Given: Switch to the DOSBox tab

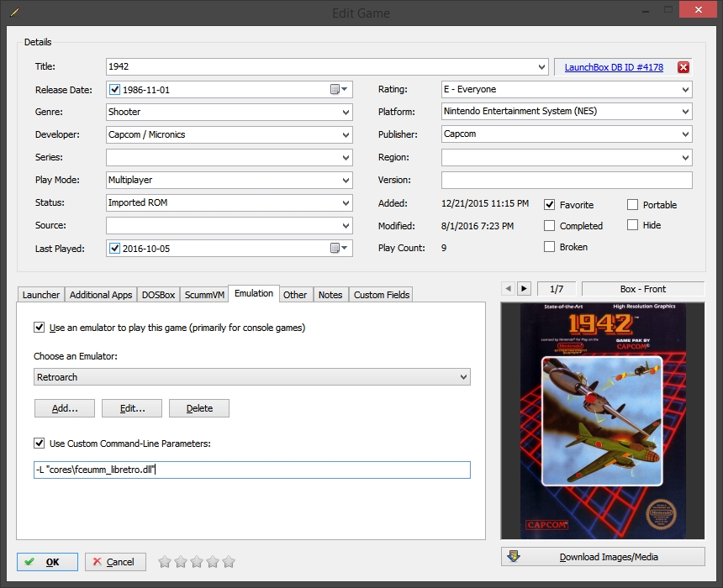Looking at the screenshot, I should coord(158,295).
